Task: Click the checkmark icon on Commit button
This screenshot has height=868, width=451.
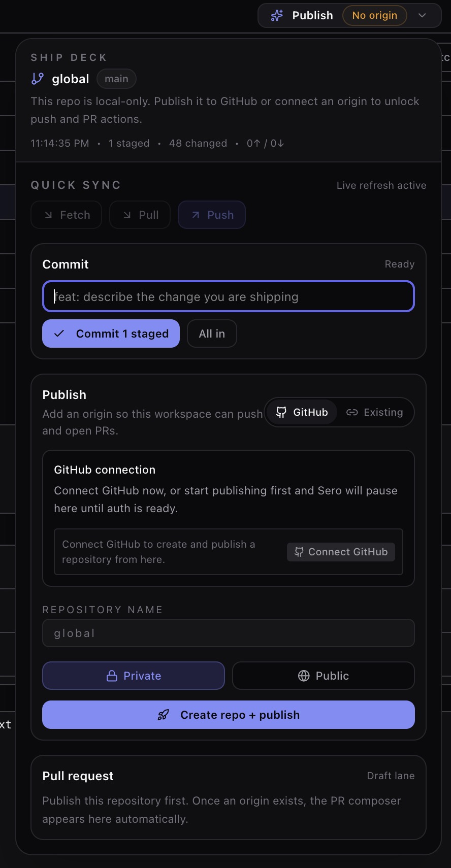Action: click(x=59, y=333)
